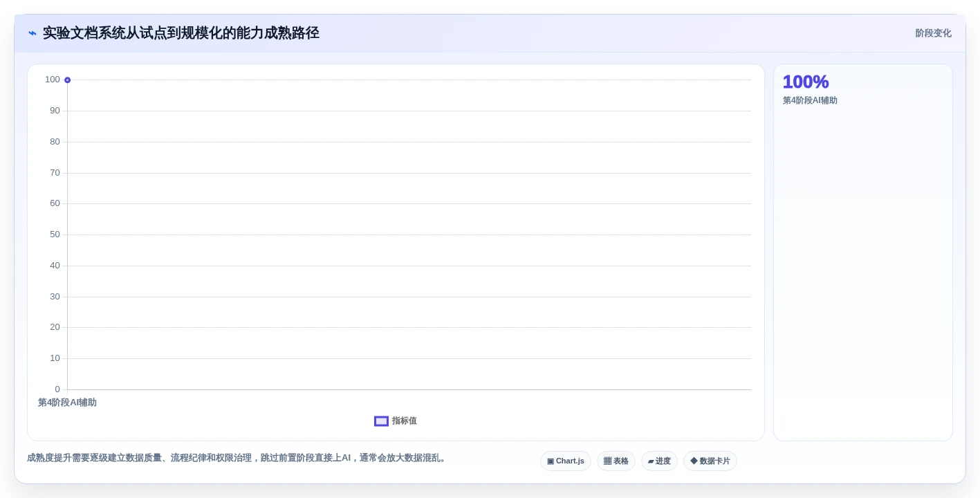Screen dimensions: 980x498
Task: Click the 指标值 legend label
Action: [x=405, y=421]
